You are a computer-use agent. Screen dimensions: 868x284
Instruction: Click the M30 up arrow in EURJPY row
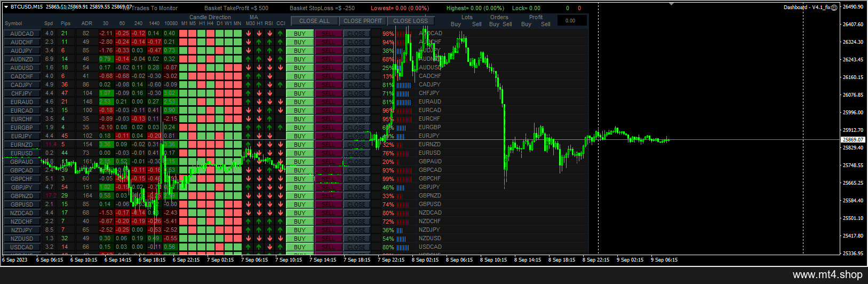point(248,136)
